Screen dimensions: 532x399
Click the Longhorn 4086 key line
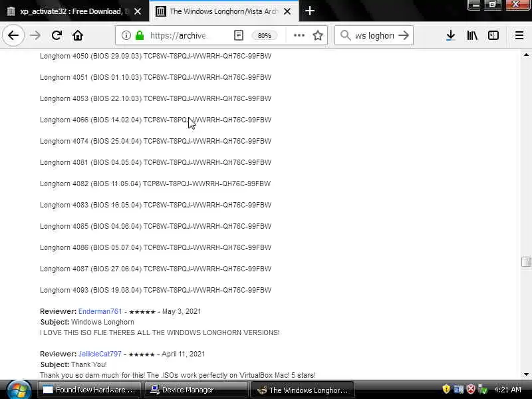coord(156,247)
